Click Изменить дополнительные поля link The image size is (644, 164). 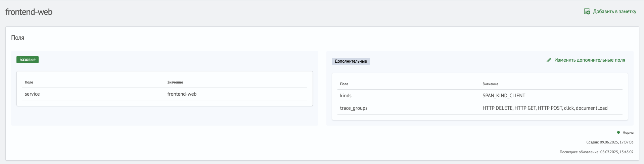tap(590, 60)
